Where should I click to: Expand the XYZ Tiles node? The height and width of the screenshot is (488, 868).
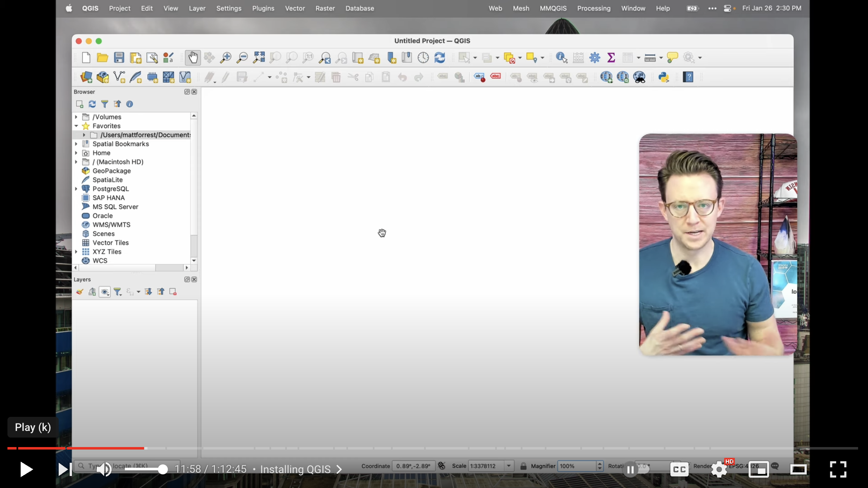76,251
